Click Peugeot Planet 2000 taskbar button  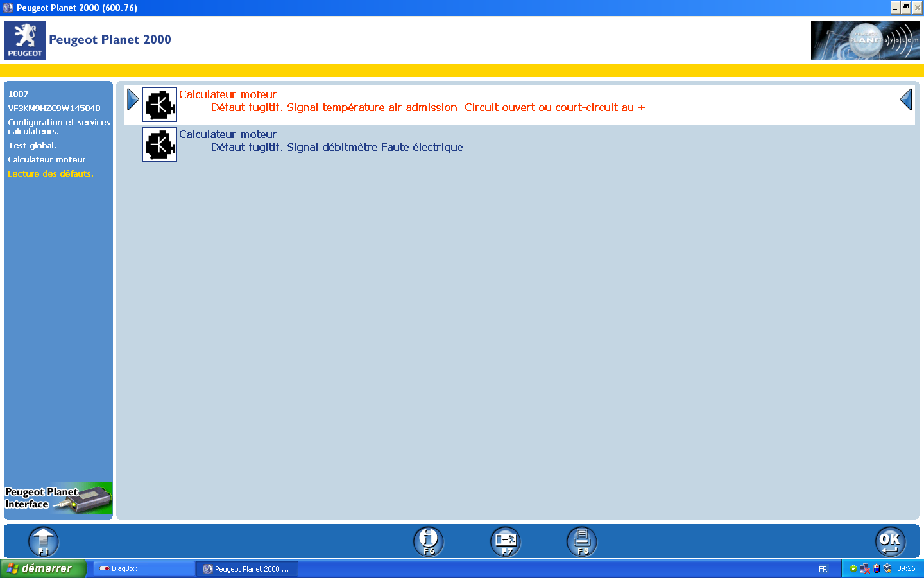pyautogui.click(x=248, y=568)
